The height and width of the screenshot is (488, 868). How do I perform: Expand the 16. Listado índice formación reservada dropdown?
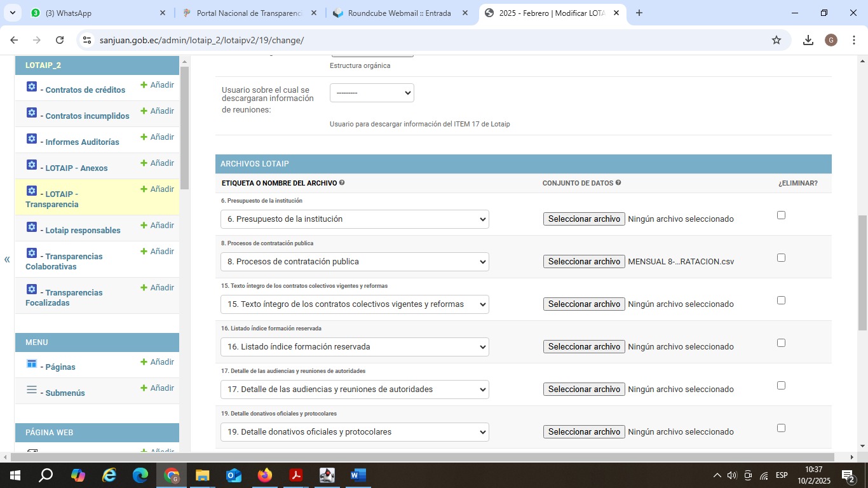tap(358, 347)
